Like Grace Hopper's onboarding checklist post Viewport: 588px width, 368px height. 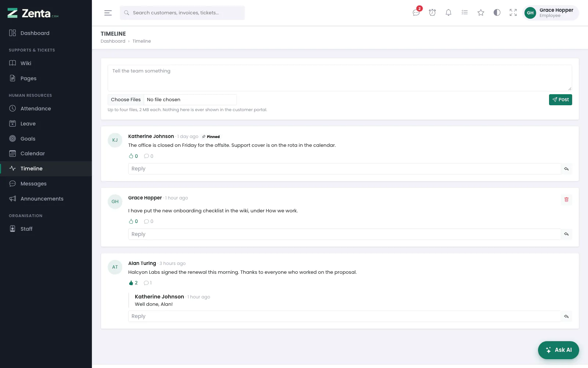(133, 222)
